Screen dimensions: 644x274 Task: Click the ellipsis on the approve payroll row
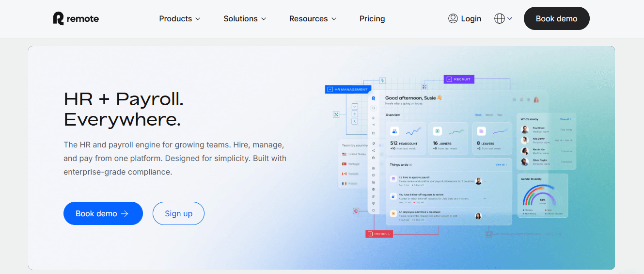(x=485, y=181)
